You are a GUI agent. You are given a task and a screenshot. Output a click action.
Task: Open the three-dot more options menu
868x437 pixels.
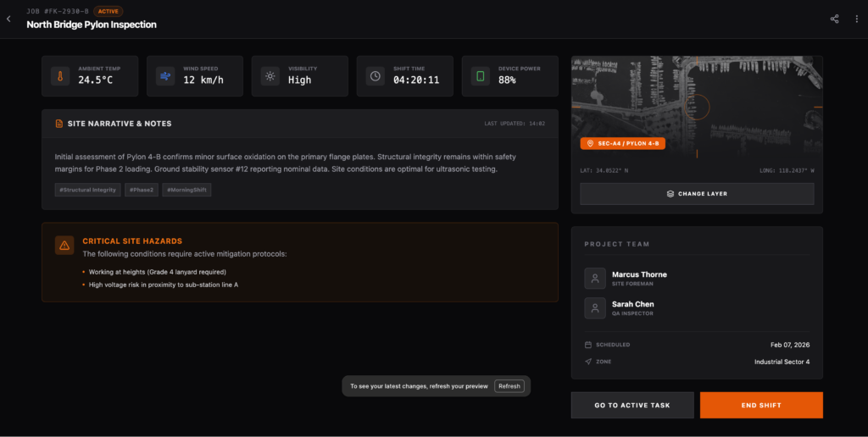point(856,19)
